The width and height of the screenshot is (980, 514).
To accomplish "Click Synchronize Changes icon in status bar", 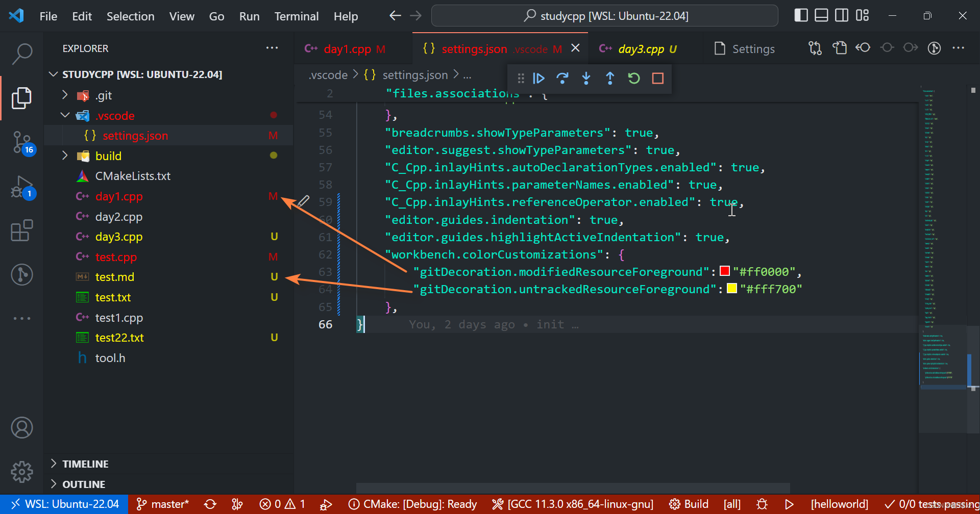I will (x=210, y=504).
